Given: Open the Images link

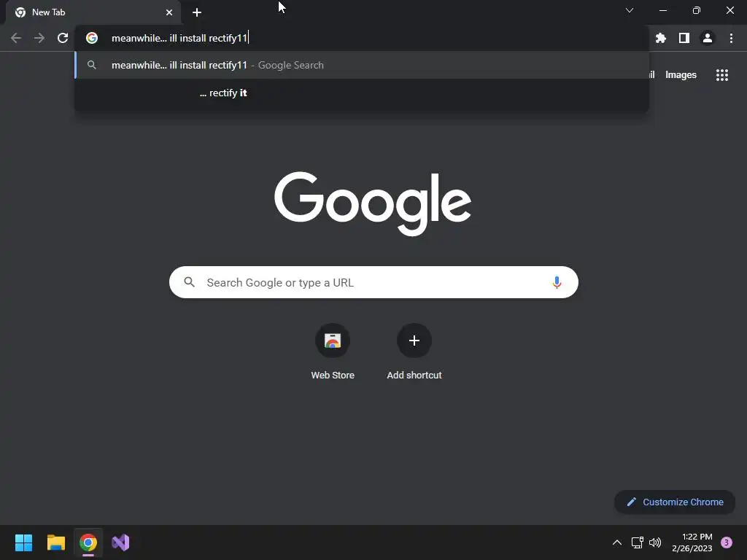Looking at the screenshot, I should [x=681, y=75].
